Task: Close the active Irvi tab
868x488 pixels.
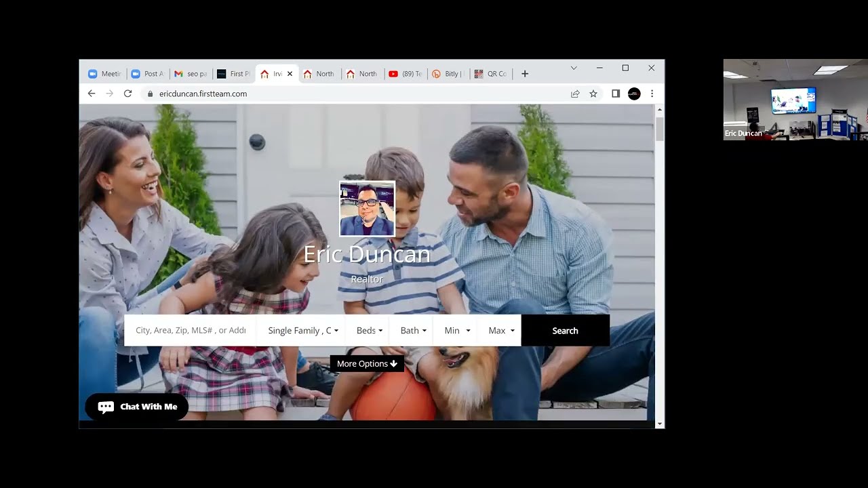Action: point(290,74)
